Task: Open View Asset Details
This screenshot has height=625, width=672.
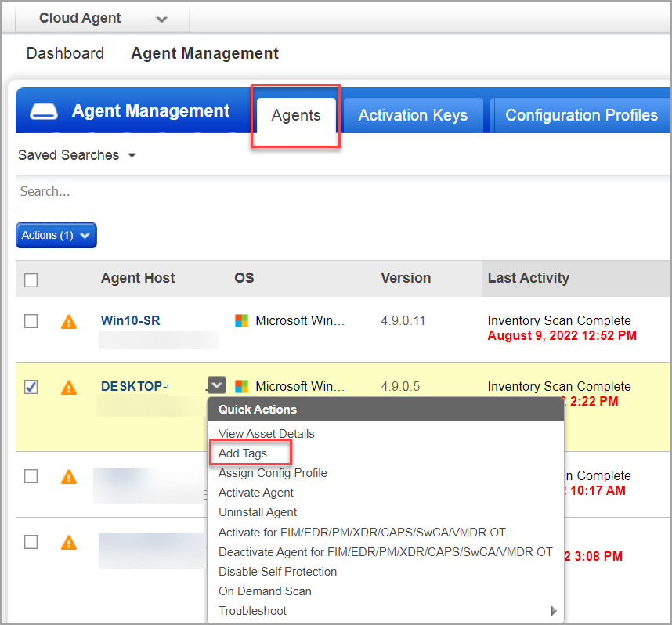Action: pos(266,433)
